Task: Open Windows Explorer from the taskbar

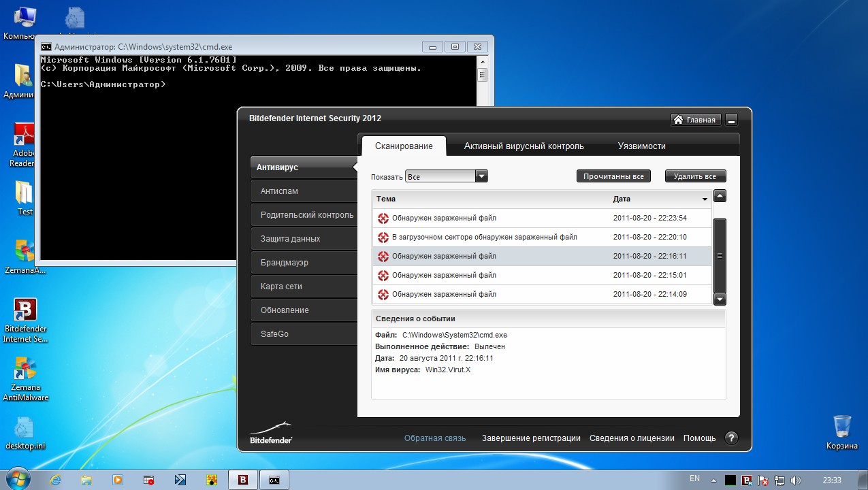Action: [86, 480]
